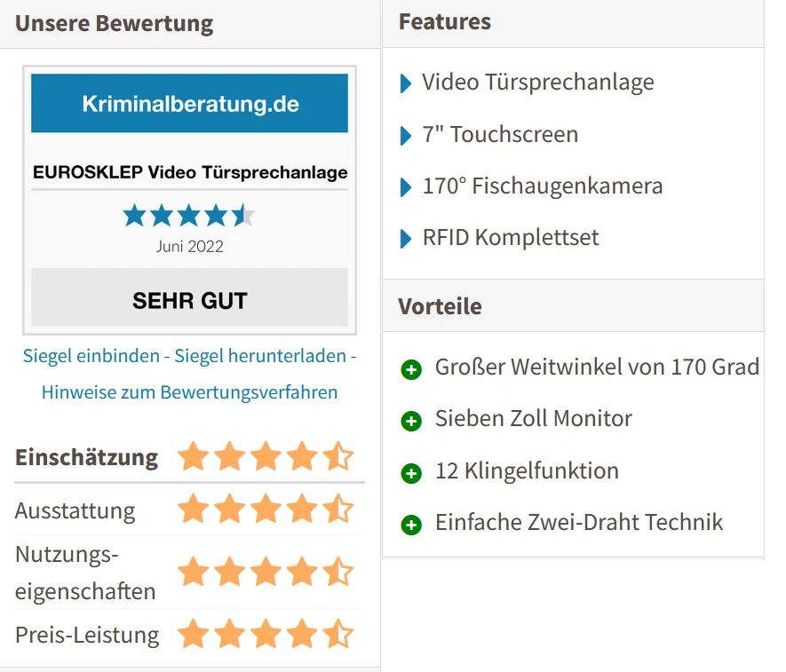
Task: Click the green plus icon beside Großer Weitwinkel
Action: (x=411, y=368)
